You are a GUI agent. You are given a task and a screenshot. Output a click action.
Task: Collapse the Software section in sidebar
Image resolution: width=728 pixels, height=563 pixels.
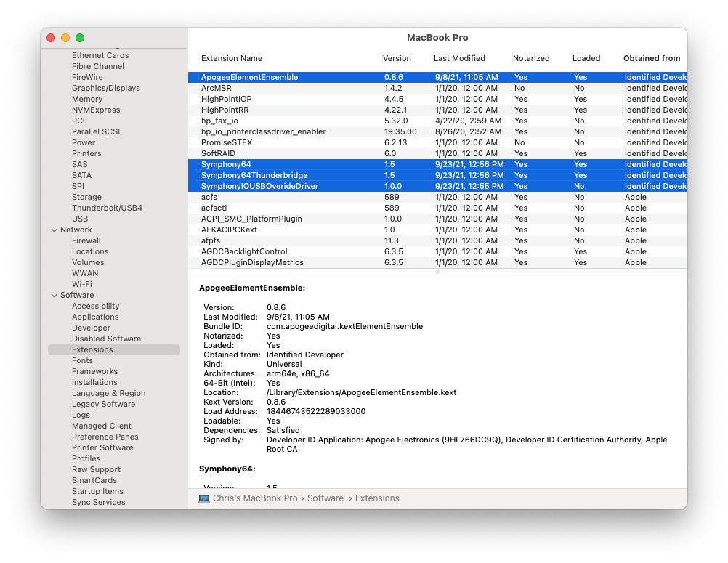(54, 296)
